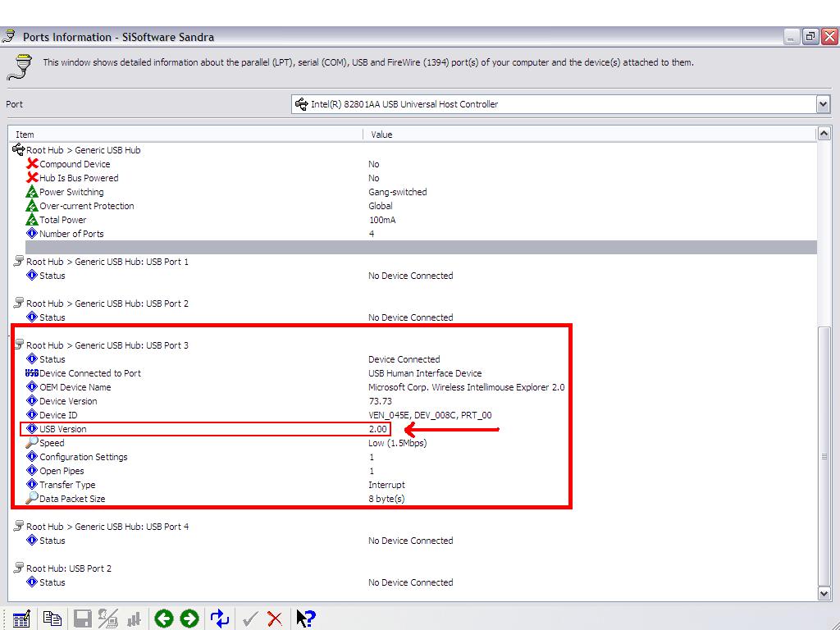840x630 pixels.
Task: Click the USB icon beside Device Connected to Port
Action: tap(32, 373)
